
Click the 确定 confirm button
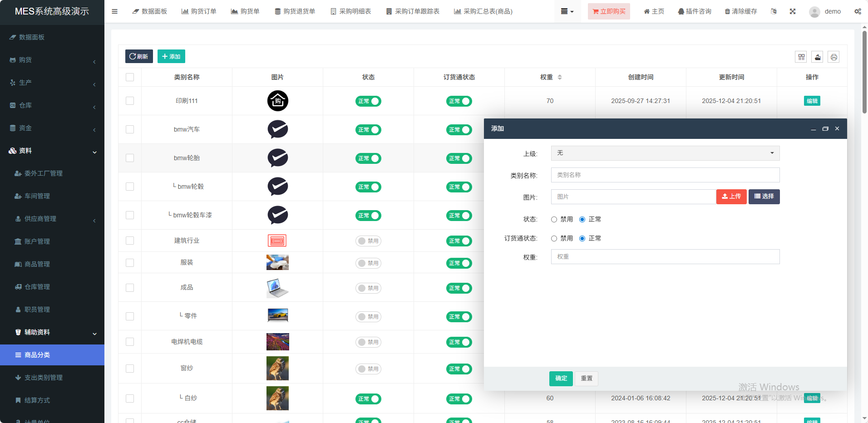561,379
